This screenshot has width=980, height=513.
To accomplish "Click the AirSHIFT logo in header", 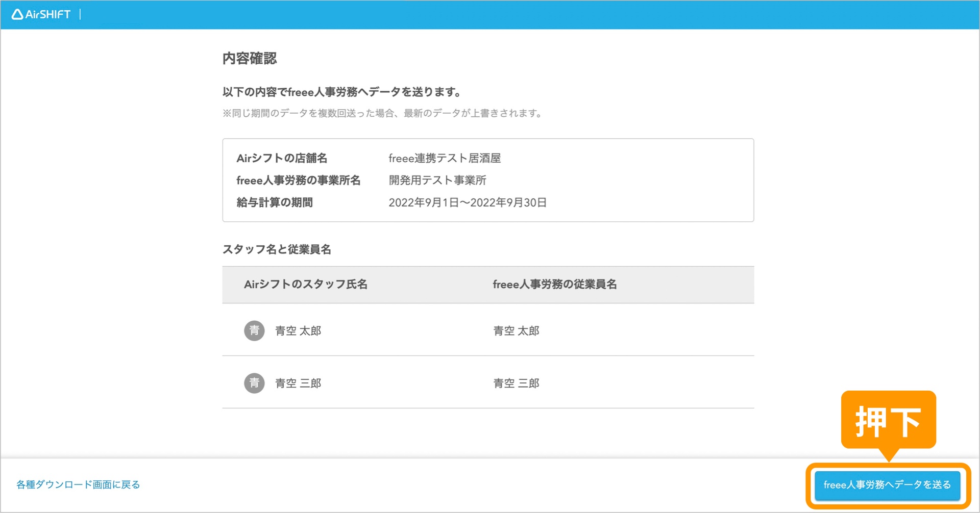I will point(41,14).
